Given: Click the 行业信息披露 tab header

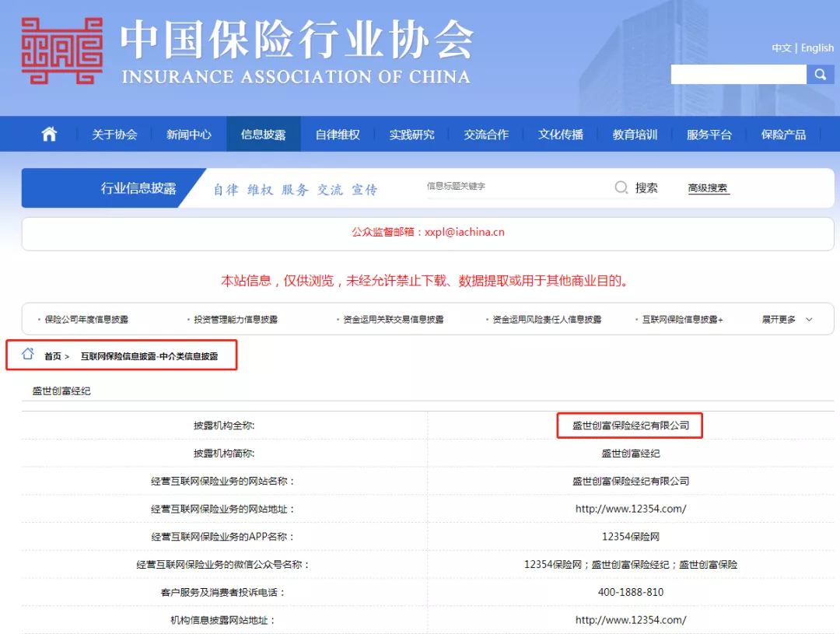Looking at the screenshot, I should (x=138, y=188).
